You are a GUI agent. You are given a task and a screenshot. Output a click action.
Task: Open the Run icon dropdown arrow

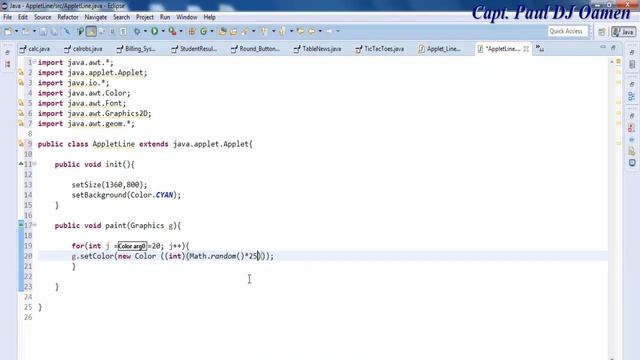coord(163,31)
